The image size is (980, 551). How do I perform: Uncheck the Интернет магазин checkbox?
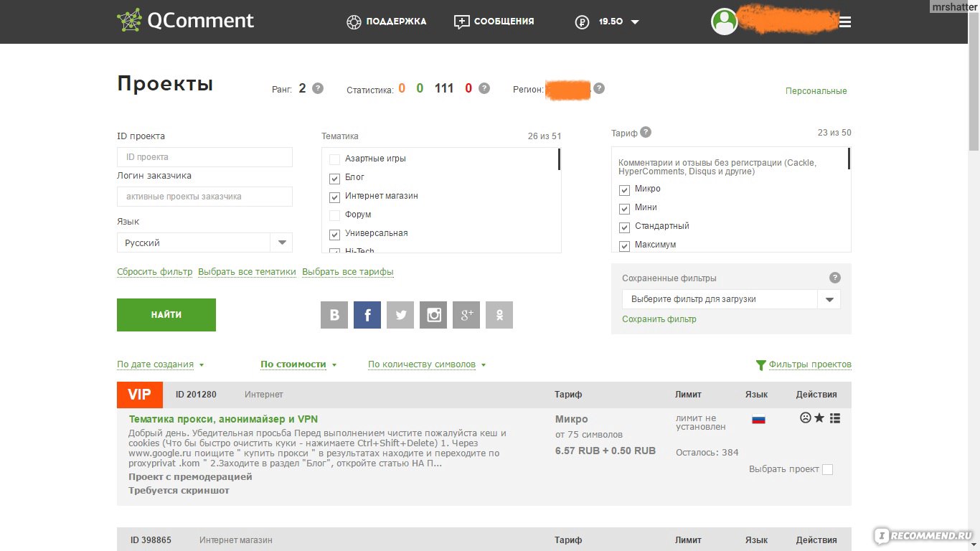pyautogui.click(x=334, y=197)
